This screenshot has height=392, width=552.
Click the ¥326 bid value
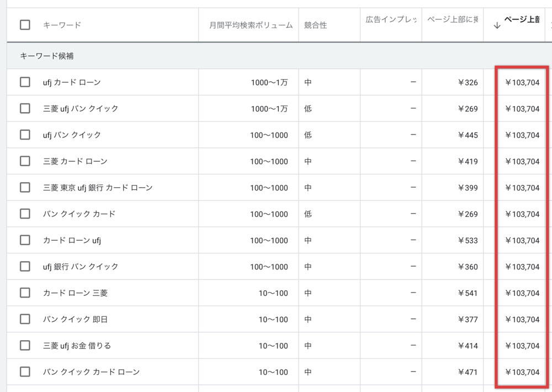pyautogui.click(x=468, y=82)
